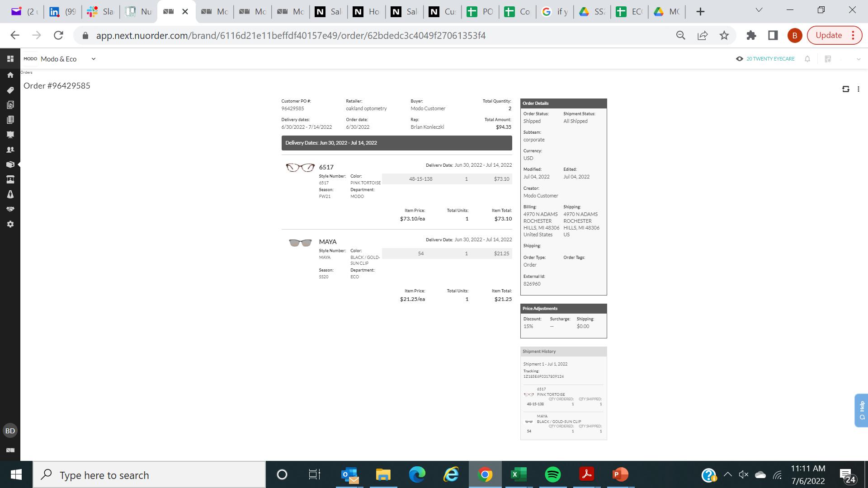Switch to the PO spreadsheet browser tab
This screenshot has width=868, height=488.
[480, 12]
